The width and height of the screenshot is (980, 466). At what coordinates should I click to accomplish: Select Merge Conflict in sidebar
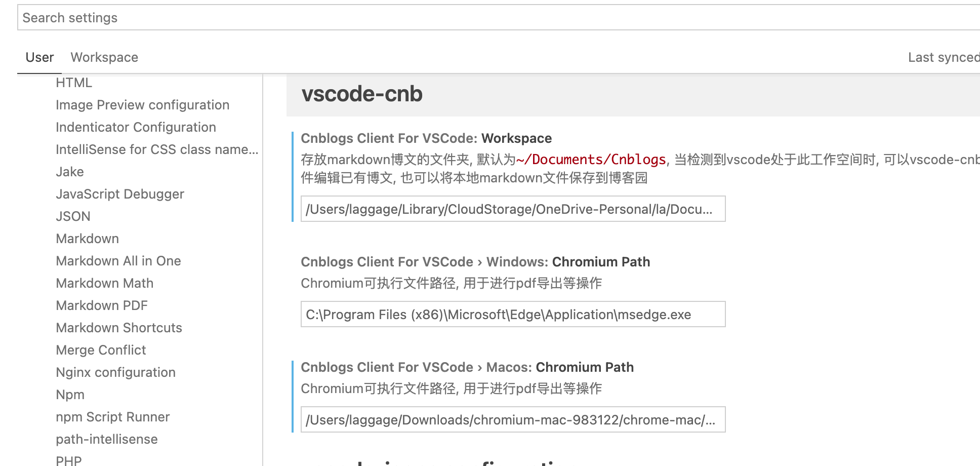click(101, 350)
